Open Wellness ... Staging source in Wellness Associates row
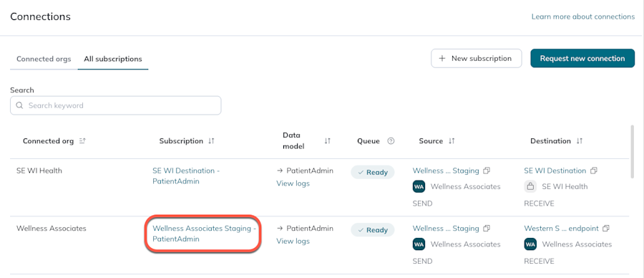 446,228
